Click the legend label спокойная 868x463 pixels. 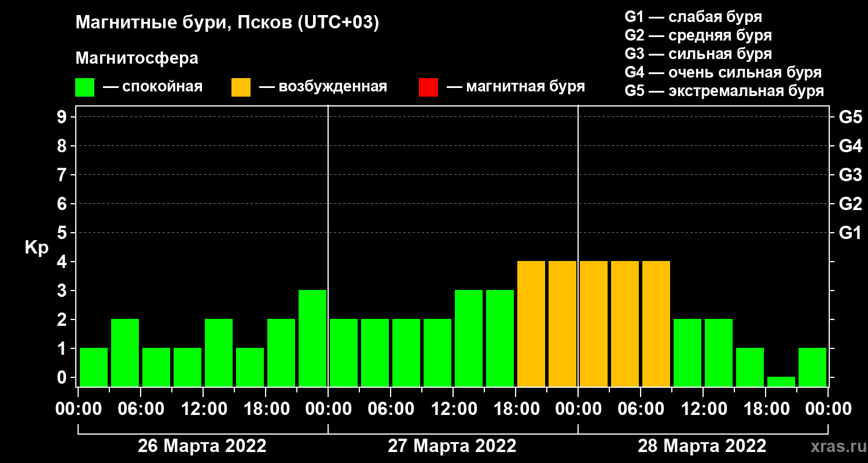[161, 87]
